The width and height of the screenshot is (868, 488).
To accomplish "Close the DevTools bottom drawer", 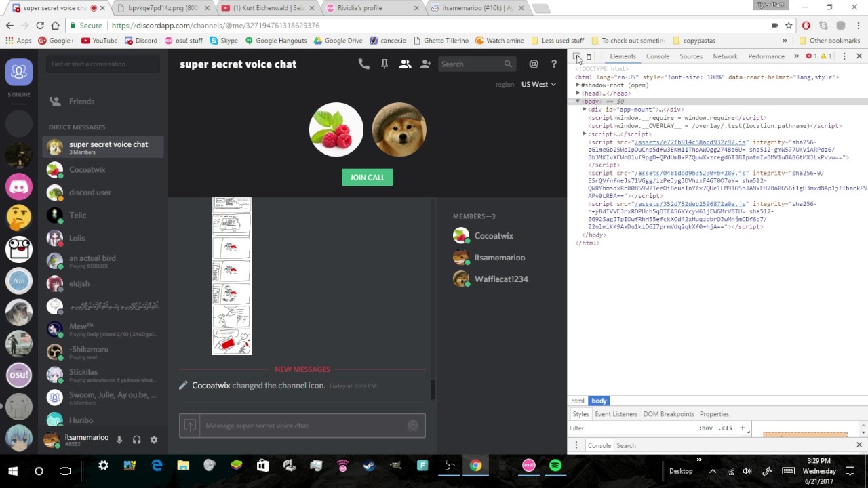I will (859, 445).
